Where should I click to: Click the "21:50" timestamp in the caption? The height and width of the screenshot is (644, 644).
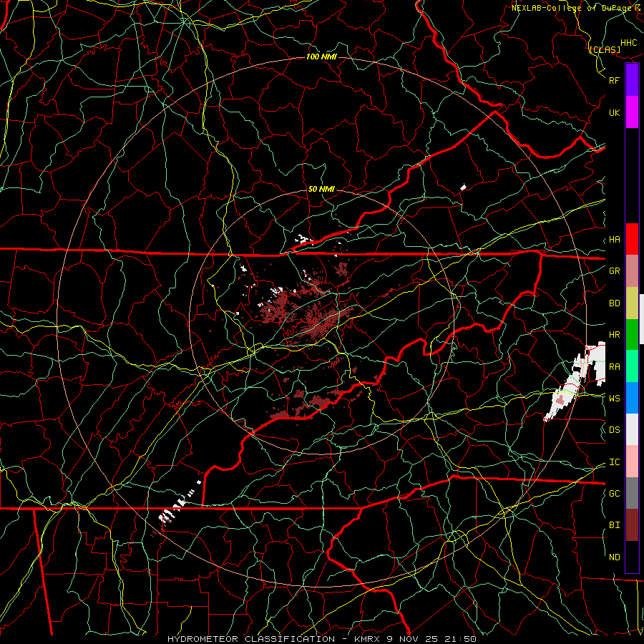point(461,639)
